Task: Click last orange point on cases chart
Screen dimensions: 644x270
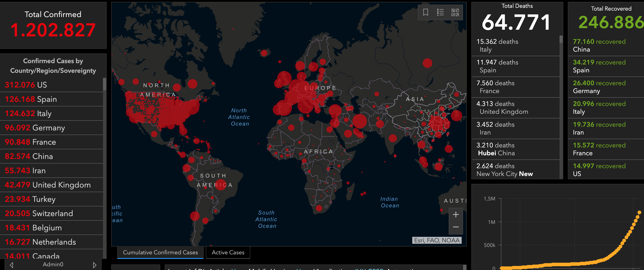Action: (x=639, y=213)
